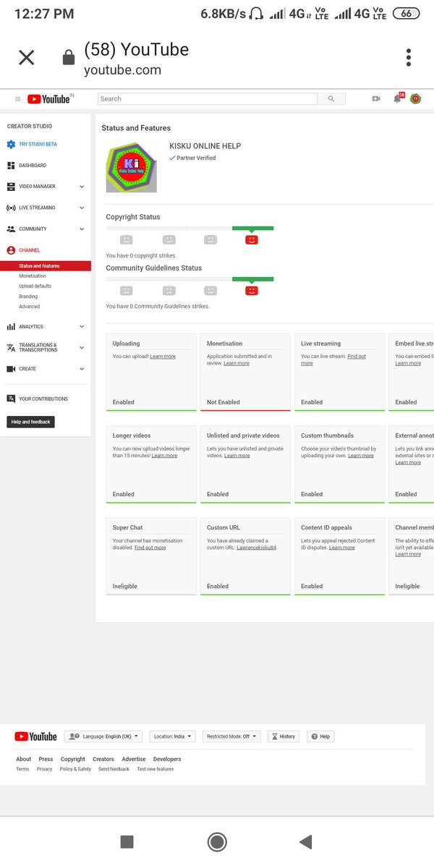Open Test new features footer link
This screenshot has width=434, height=868.
pyautogui.click(x=156, y=769)
